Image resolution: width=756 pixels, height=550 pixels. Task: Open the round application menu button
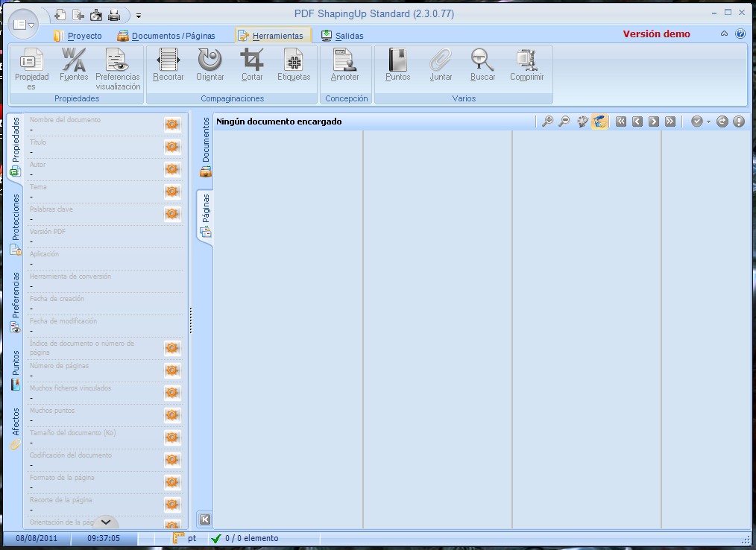[x=23, y=24]
